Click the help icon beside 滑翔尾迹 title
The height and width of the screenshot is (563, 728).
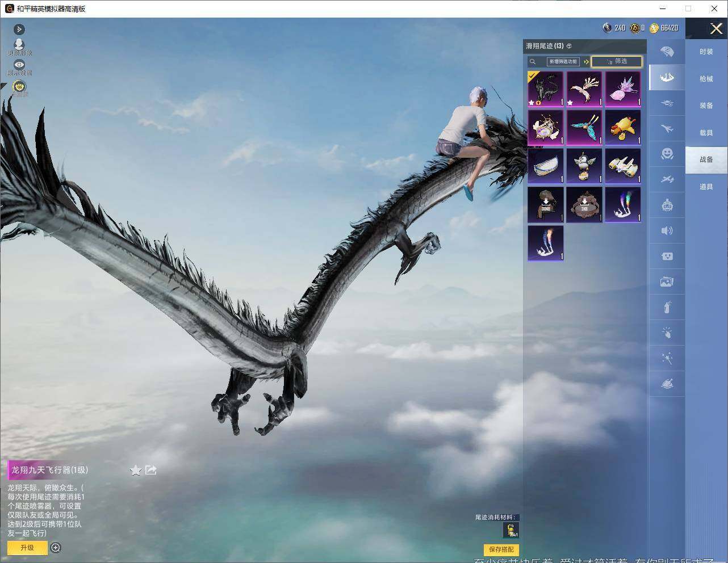[x=569, y=46]
